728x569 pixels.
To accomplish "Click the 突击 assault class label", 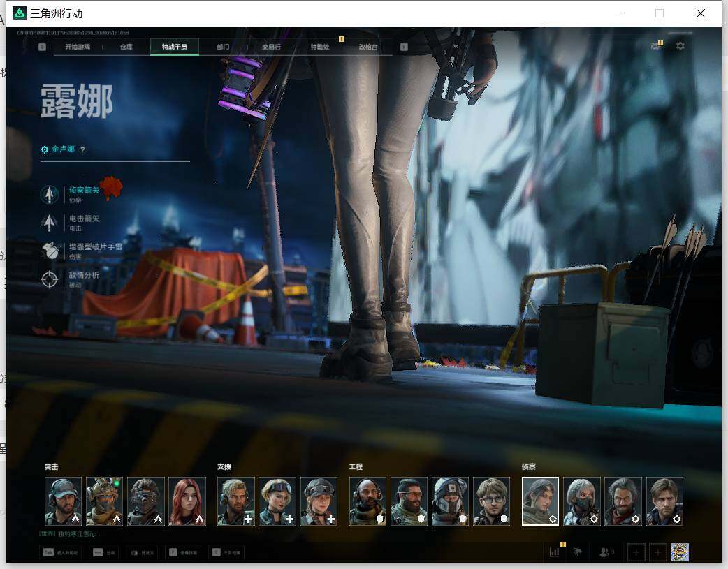I will click(52, 467).
